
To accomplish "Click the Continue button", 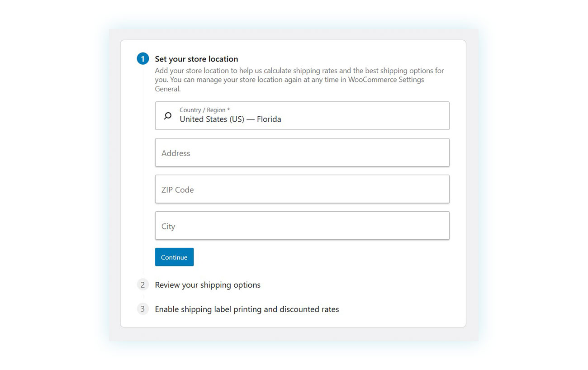I will click(x=174, y=257).
